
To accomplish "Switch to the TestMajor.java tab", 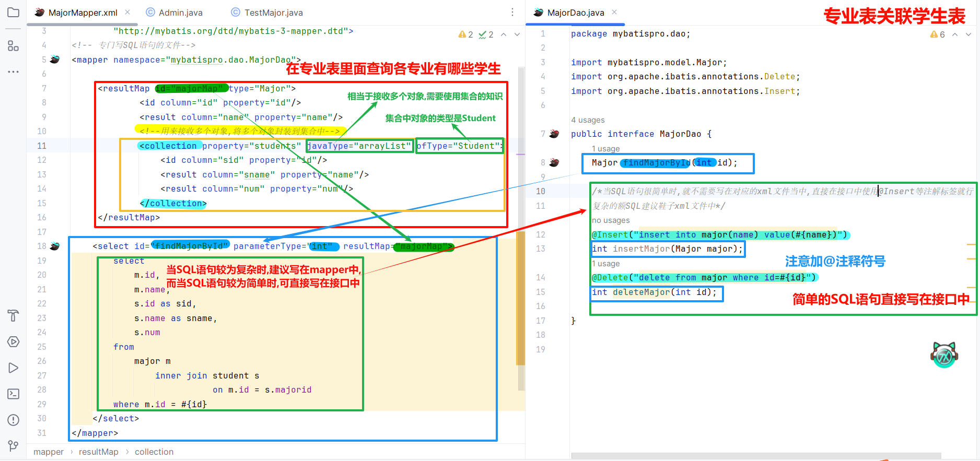I will point(267,13).
